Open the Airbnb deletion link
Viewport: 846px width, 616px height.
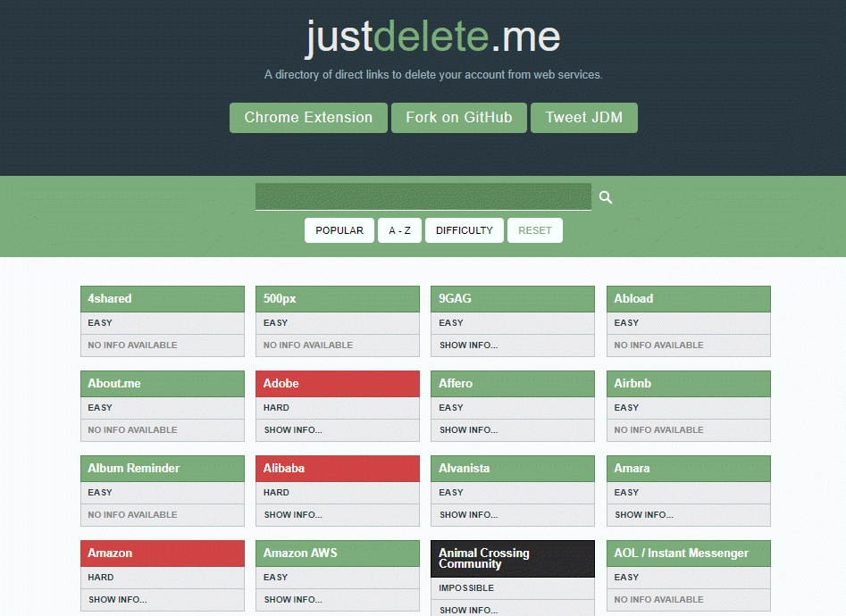(x=689, y=384)
